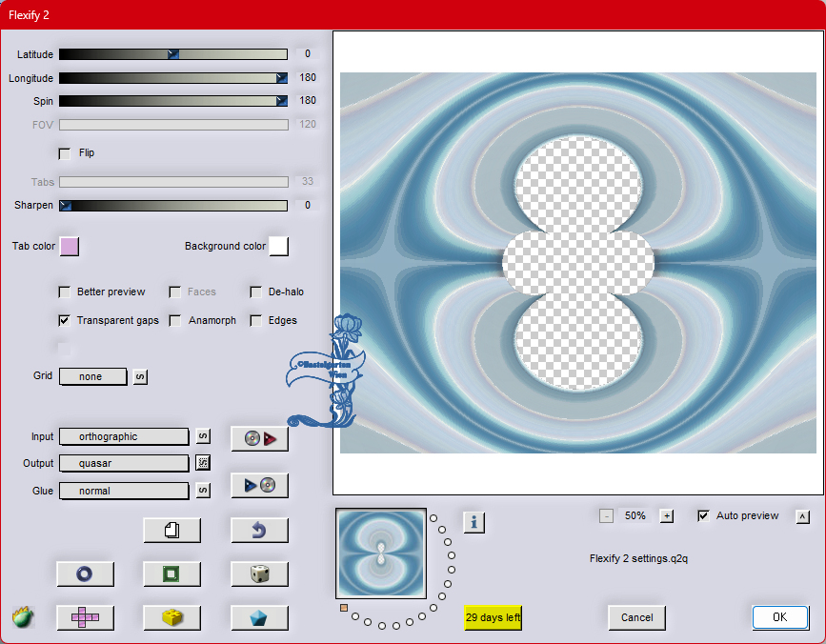The image size is (826, 644).
Task: Click the yellow brick button
Action: [171, 617]
